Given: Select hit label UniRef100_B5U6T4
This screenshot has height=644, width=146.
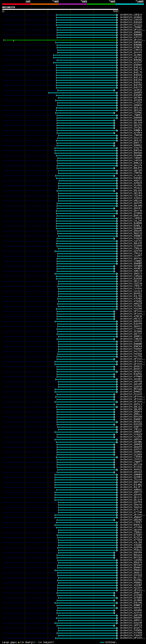Looking at the screenshot, I should [x=131, y=563].
